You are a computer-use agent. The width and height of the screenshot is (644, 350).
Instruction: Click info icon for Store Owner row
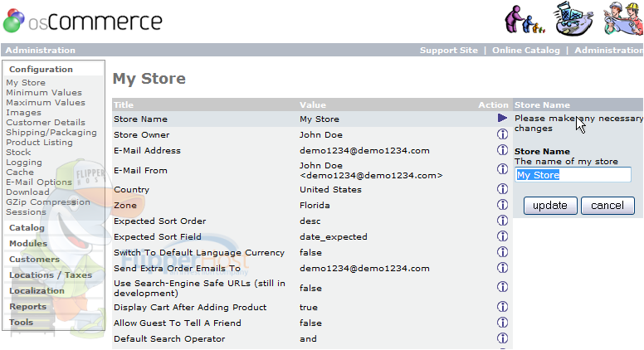coord(502,134)
